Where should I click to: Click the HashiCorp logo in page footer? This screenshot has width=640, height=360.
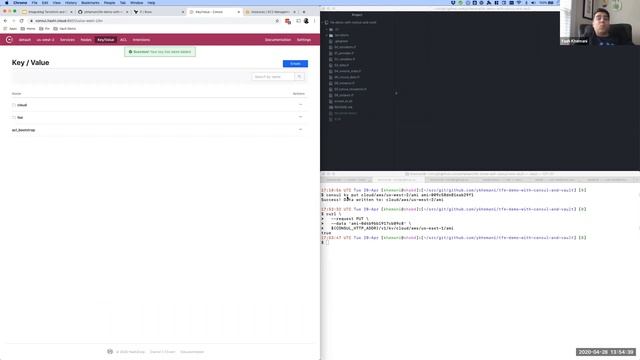[x=110, y=351]
